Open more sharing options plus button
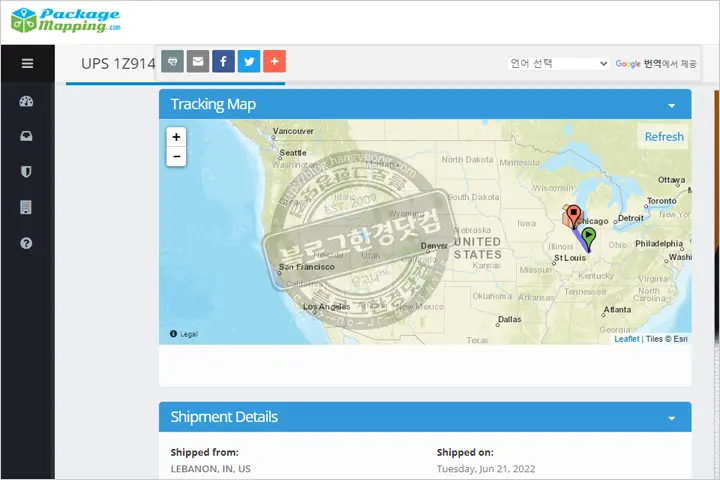Screen dimensions: 720x480 click(x=275, y=61)
